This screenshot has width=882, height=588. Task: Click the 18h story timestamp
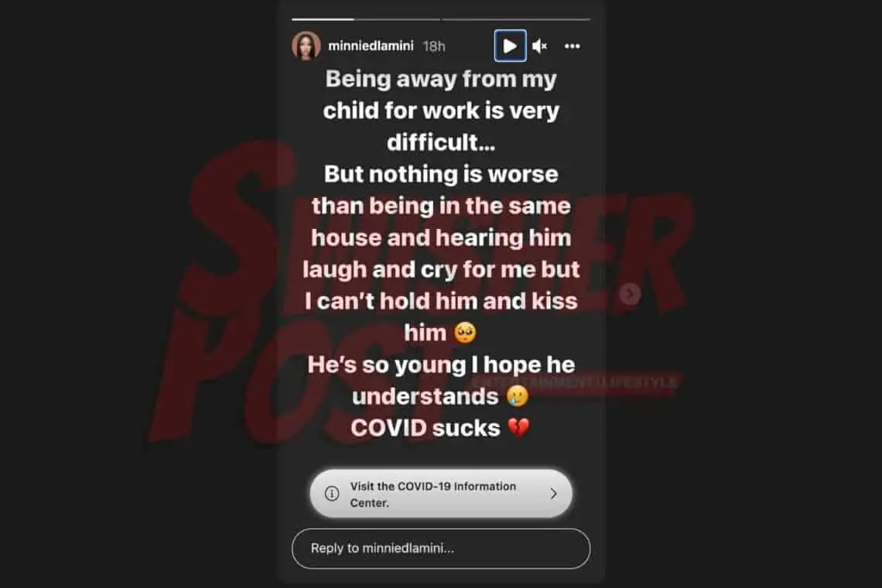point(434,46)
